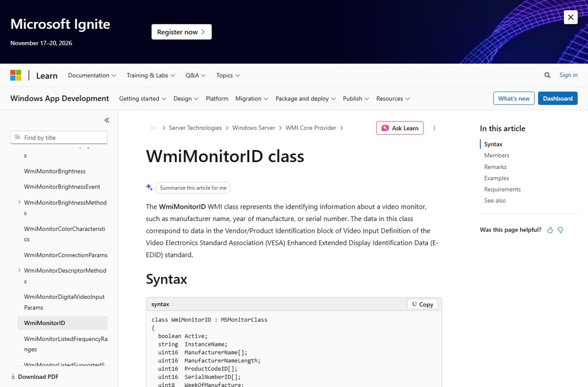
Task: Expand the Migration menu
Action: click(x=252, y=98)
